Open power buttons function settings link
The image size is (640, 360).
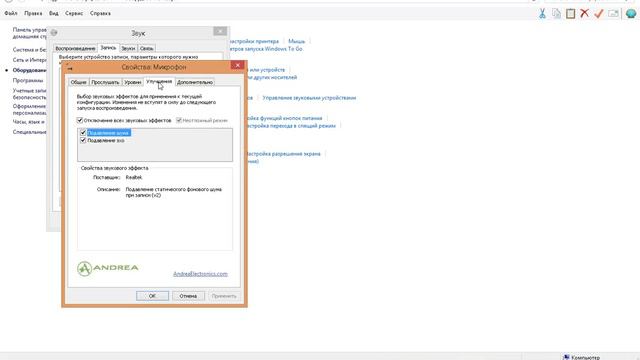point(284,118)
